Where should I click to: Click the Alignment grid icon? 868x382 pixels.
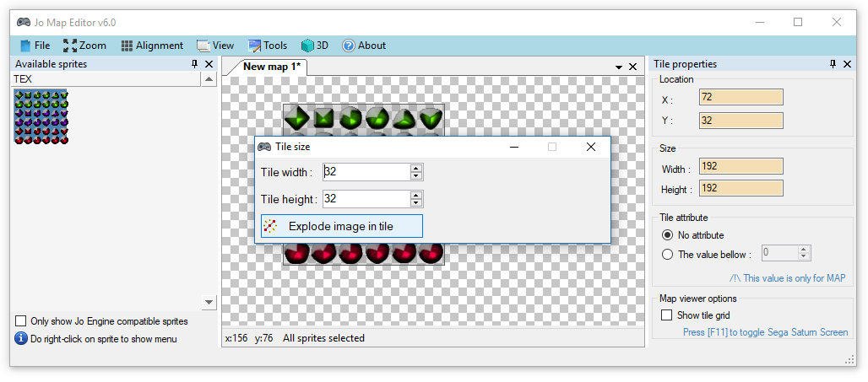(127, 46)
